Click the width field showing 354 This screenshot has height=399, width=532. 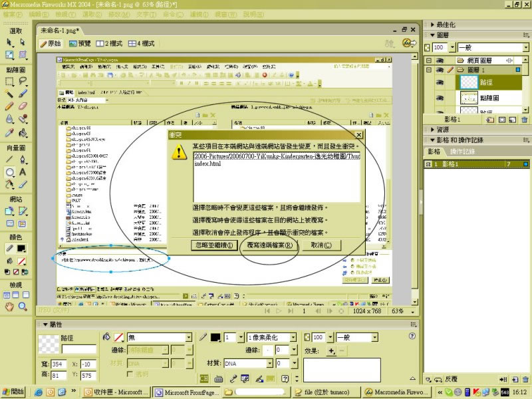58,364
